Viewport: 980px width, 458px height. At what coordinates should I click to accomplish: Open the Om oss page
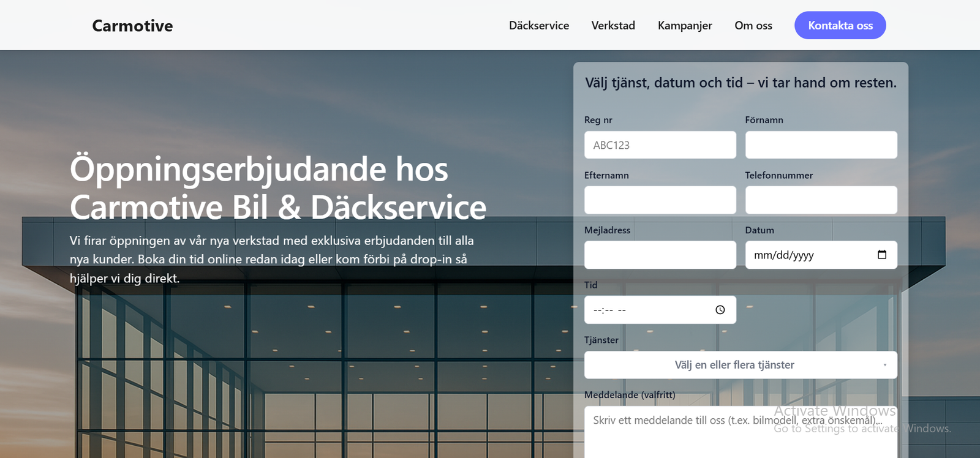click(753, 26)
